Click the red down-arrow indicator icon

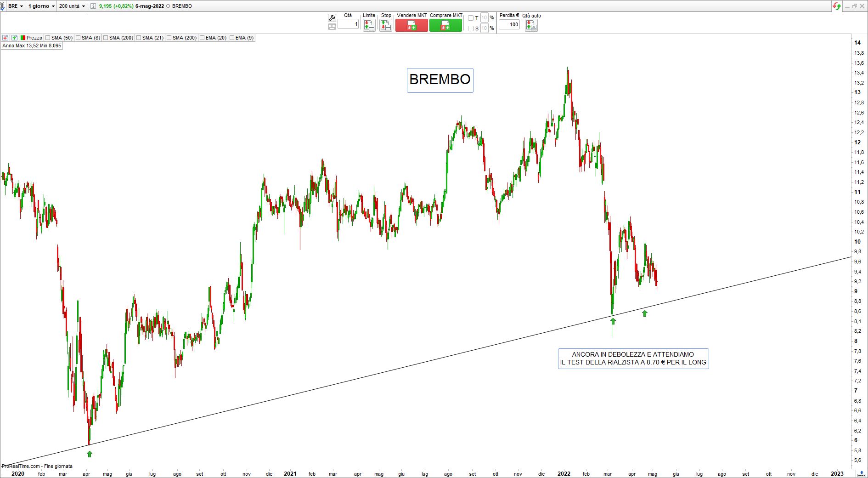tap(6, 38)
